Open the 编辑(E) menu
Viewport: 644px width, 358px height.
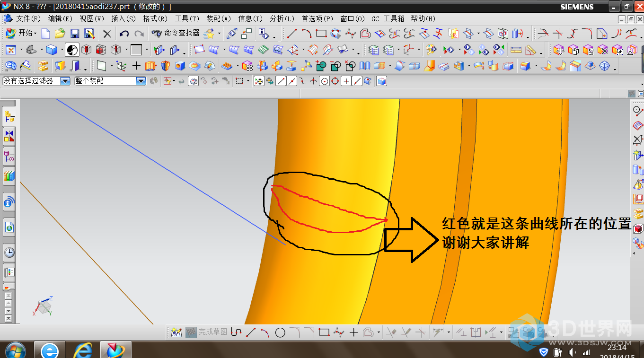60,19
